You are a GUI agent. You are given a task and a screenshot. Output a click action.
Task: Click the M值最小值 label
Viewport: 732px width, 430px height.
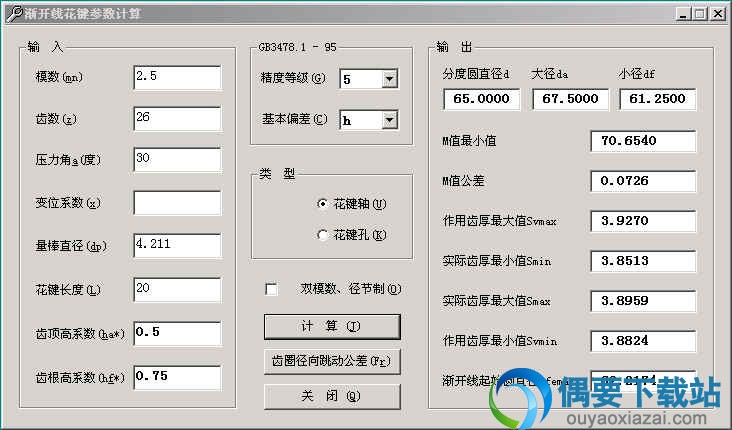coord(469,141)
